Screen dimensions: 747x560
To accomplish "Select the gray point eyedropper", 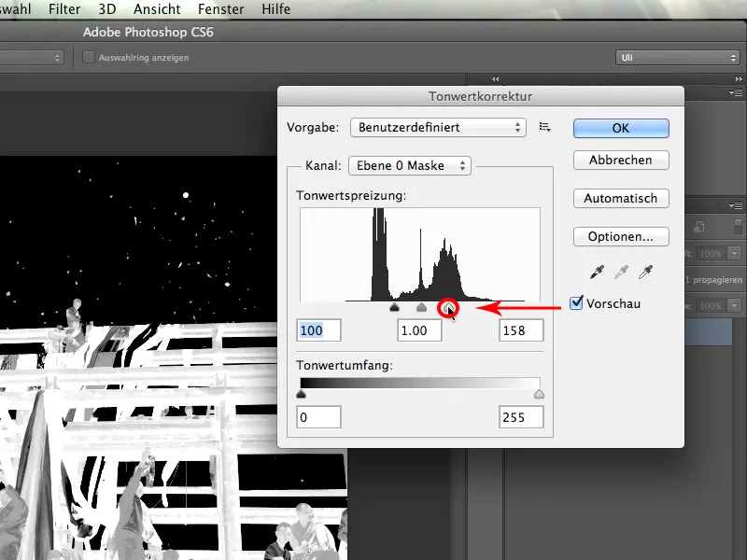I will tap(621, 273).
